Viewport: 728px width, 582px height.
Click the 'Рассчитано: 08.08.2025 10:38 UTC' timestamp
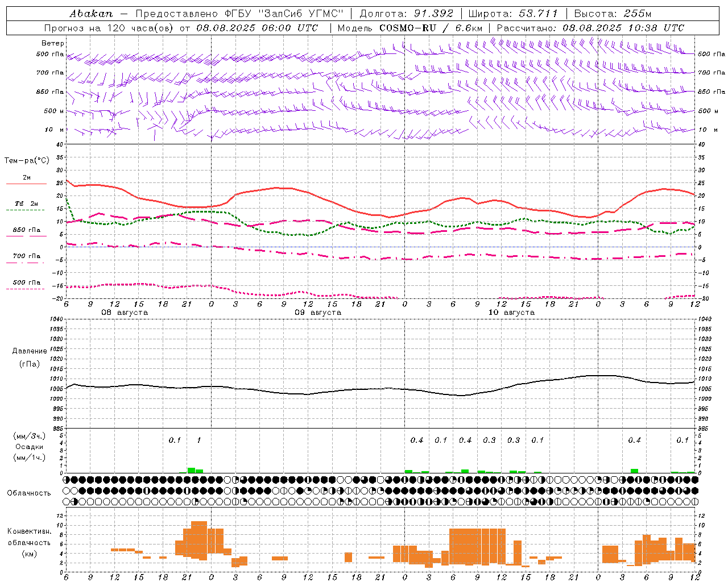coord(590,28)
